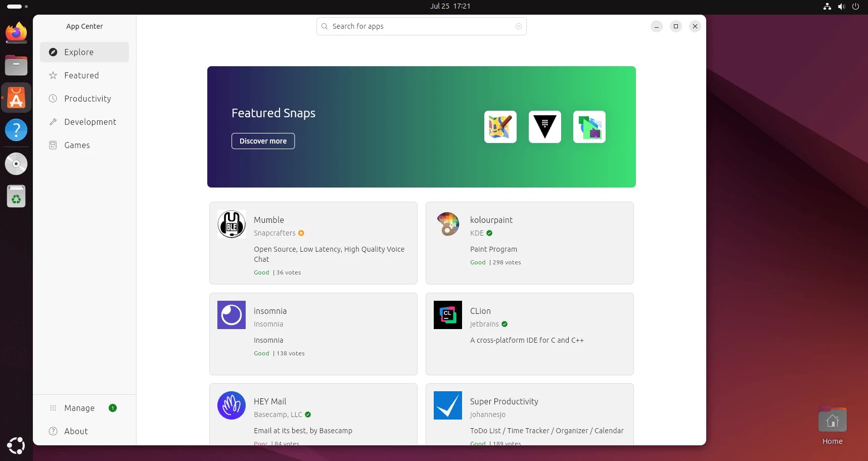Screen dimensions: 868x461
Task: Open Firefox from the dock
Action: point(16,33)
